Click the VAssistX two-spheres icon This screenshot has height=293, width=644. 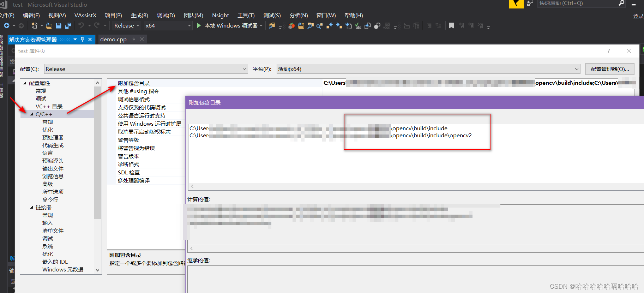click(x=377, y=25)
